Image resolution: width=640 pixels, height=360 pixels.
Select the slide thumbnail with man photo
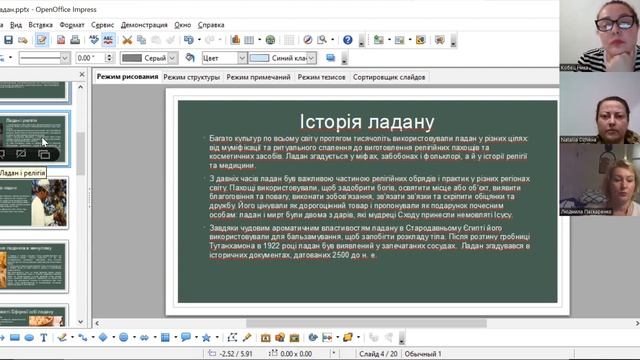[x=33, y=203]
